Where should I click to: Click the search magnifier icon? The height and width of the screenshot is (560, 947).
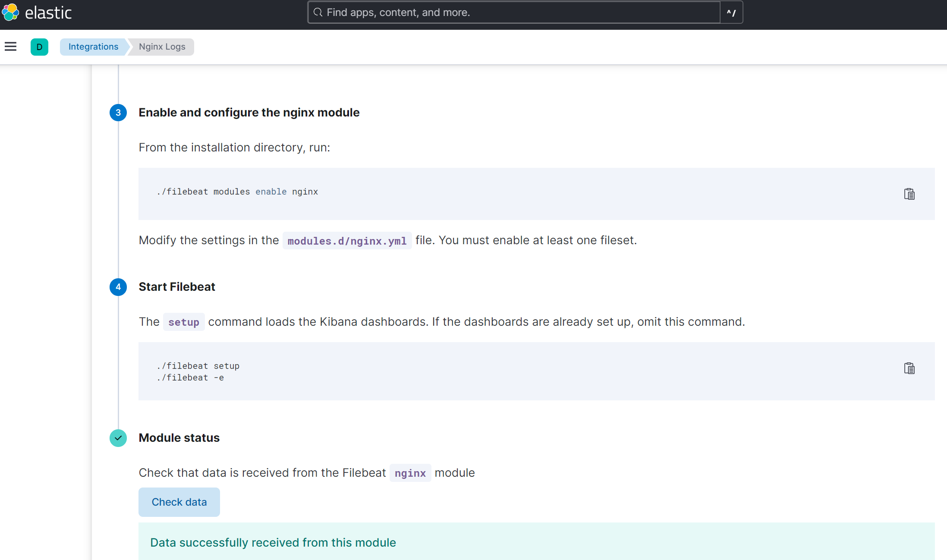318,12
